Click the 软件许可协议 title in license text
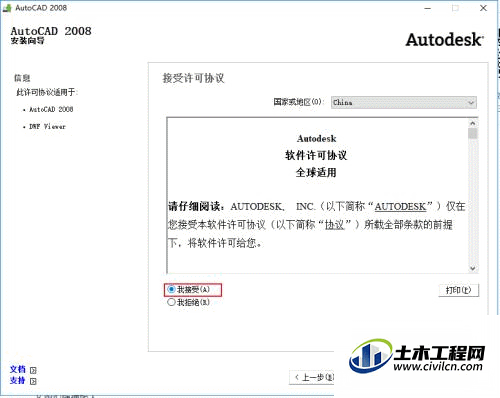This screenshot has height=398, width=500. pos(316,155)
